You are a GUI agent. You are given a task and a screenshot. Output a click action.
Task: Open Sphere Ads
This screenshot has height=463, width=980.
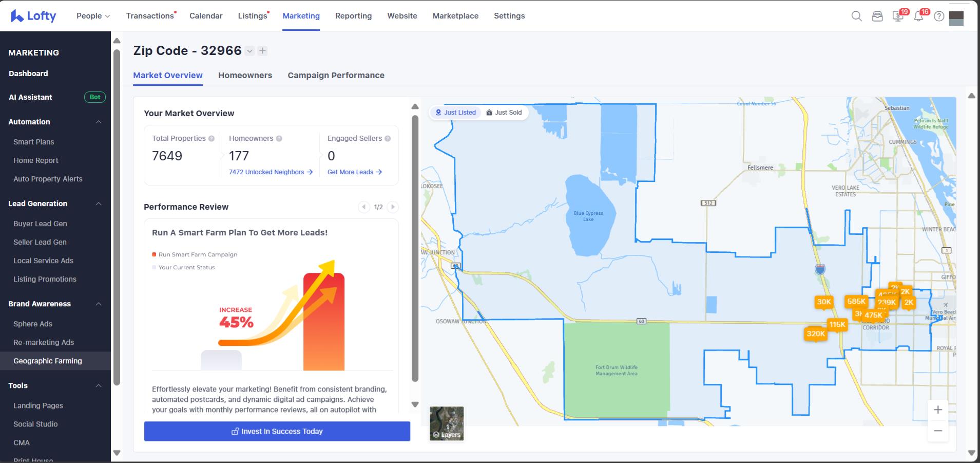click(x=33, y=324)
